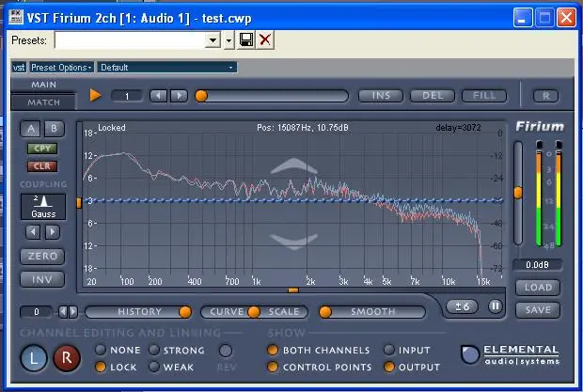The image size is (583, 392).
Task: Click the INV button
Action: [42, 279]
